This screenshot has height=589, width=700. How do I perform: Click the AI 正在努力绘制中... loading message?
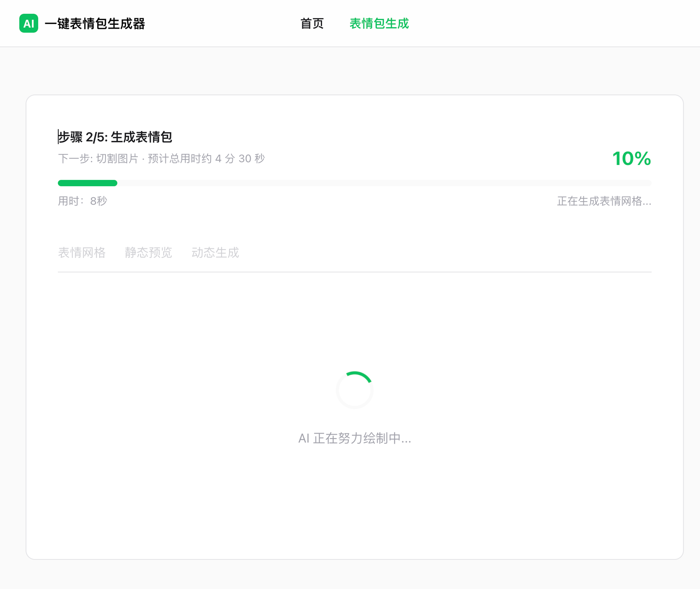tap(354, 438)
